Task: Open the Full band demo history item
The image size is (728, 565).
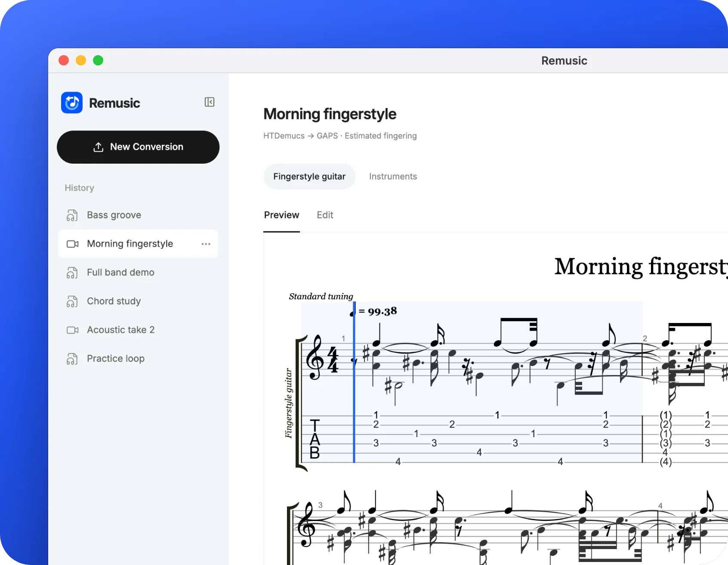Action: point(138,273)
